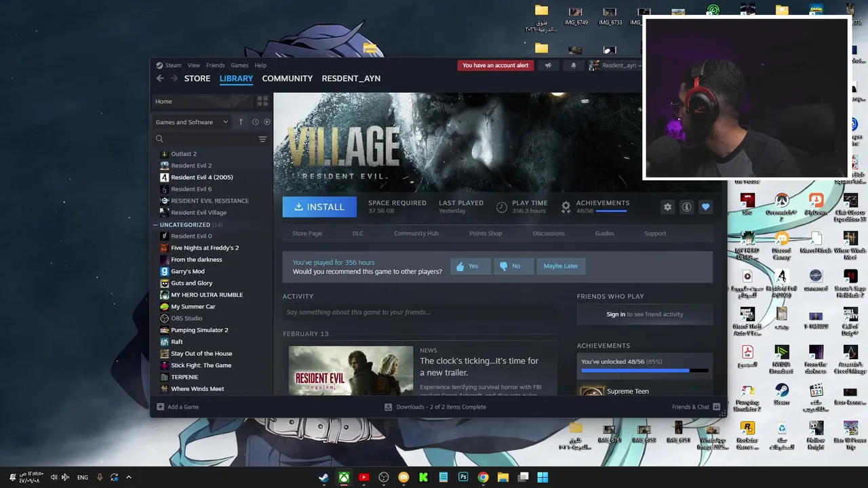Open the Guides link
Viewport: 868px width, 488px height.
click(x=605, y=233)
